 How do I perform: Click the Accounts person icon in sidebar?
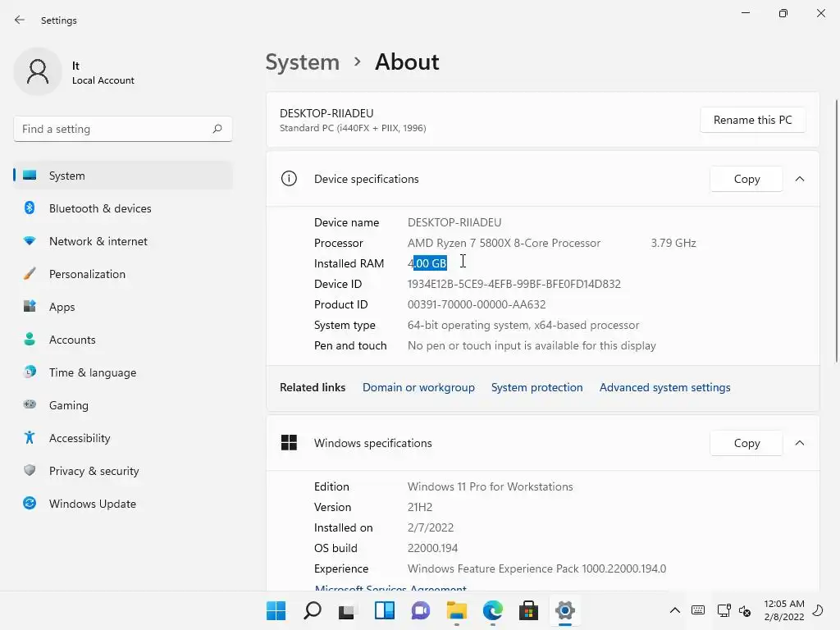[30, 339]
